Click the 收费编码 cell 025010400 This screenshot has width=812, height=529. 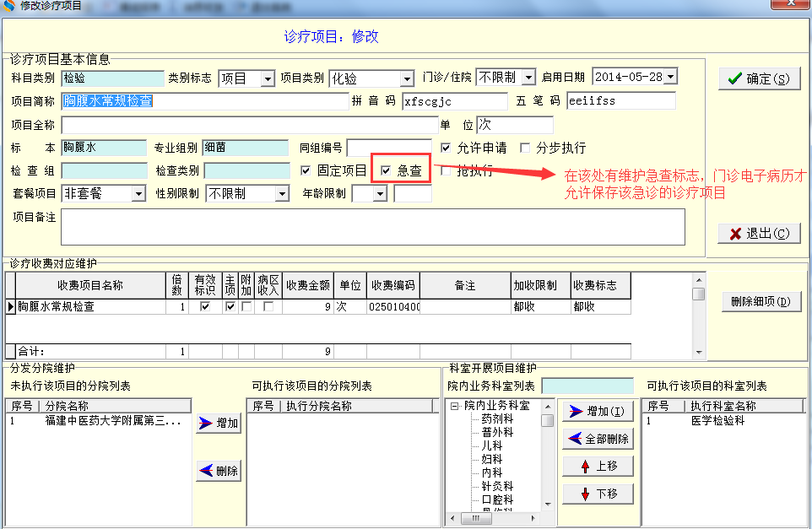[393, 306]
